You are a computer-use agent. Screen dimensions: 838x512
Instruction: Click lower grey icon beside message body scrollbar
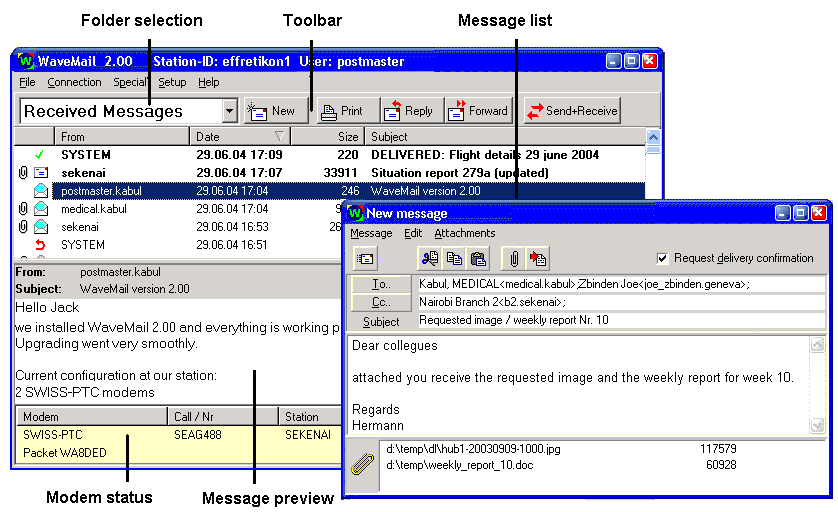817,425
